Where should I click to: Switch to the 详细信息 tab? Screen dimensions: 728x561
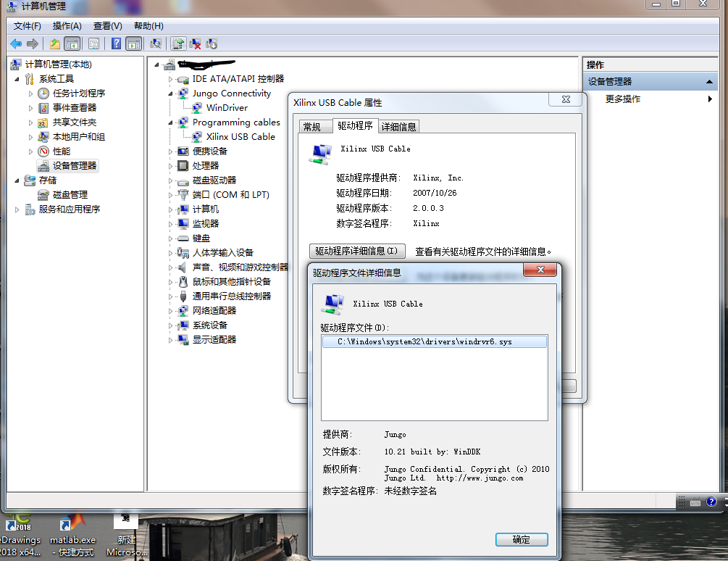pos(399,127)
